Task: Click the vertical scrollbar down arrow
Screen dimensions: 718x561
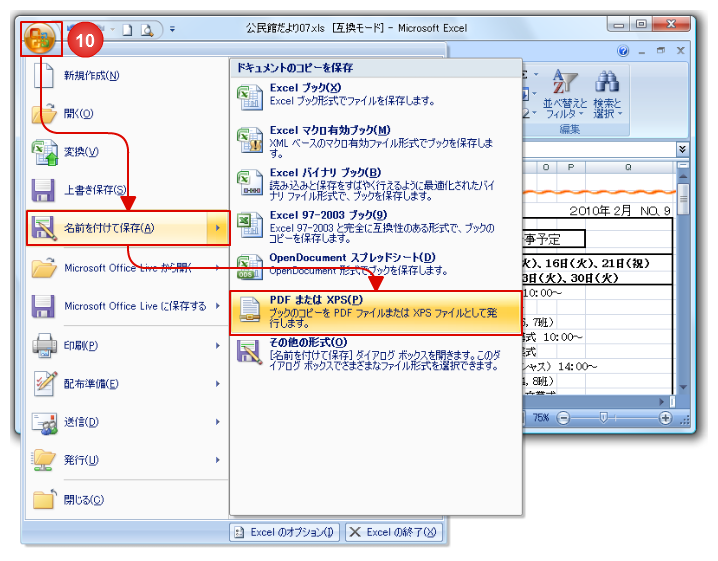Action: [x=683, y=387]
